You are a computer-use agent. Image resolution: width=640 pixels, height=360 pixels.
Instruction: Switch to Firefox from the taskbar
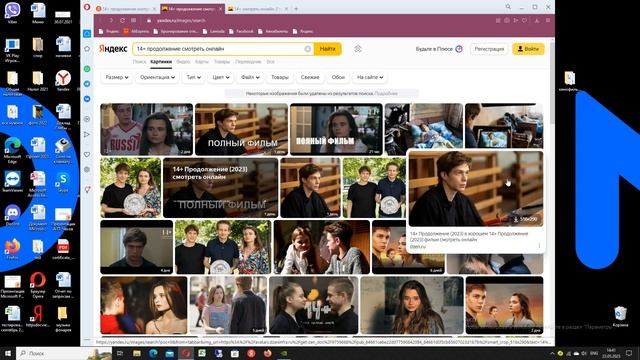pos(267,353)
